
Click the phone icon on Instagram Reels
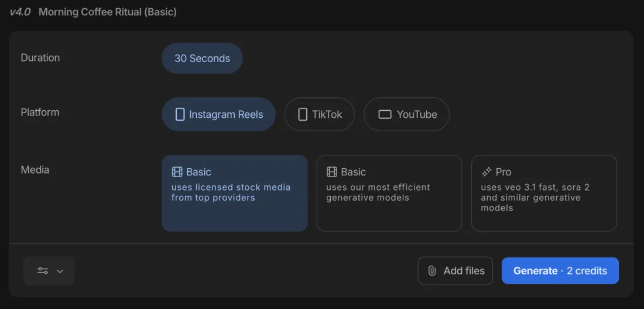click(x=180, y=114)
